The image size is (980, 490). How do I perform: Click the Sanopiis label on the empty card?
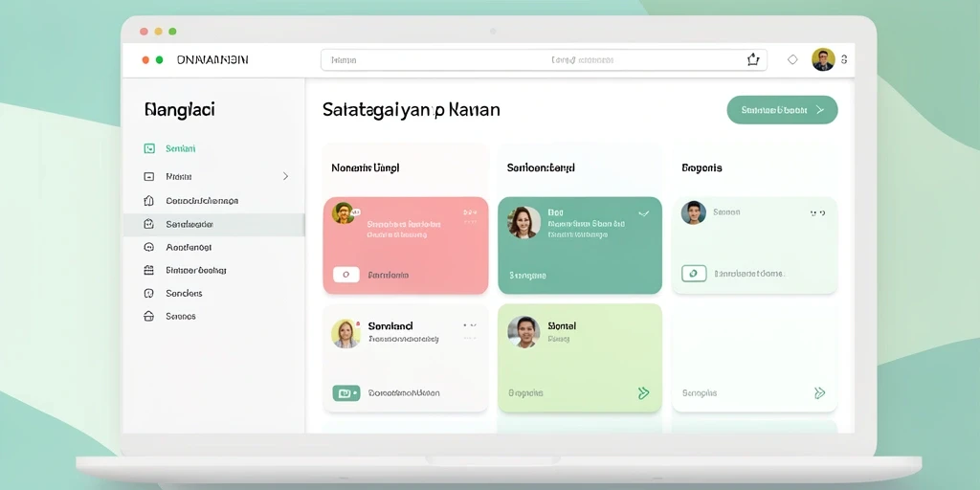pyautogui.click(x=700, y=393)
